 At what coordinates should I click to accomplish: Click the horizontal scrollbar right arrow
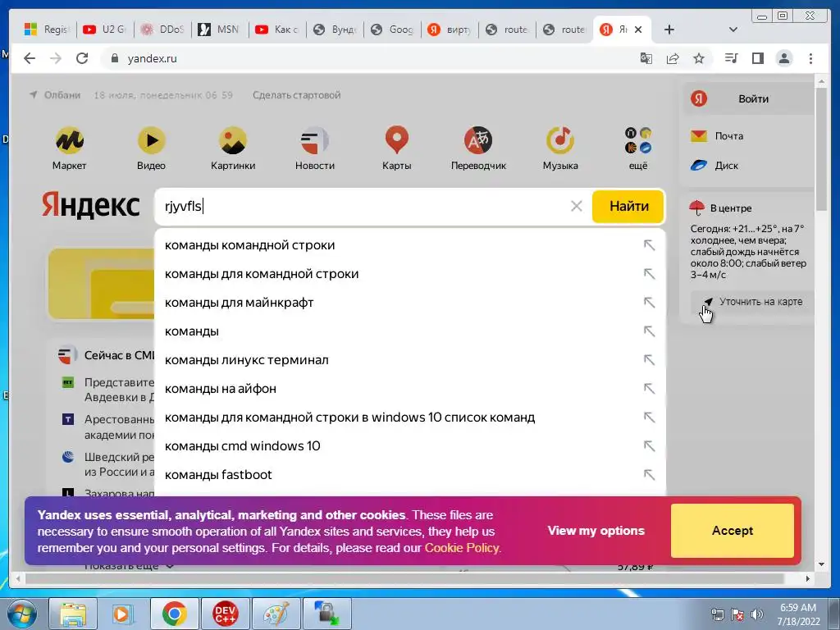click(808, 578)
